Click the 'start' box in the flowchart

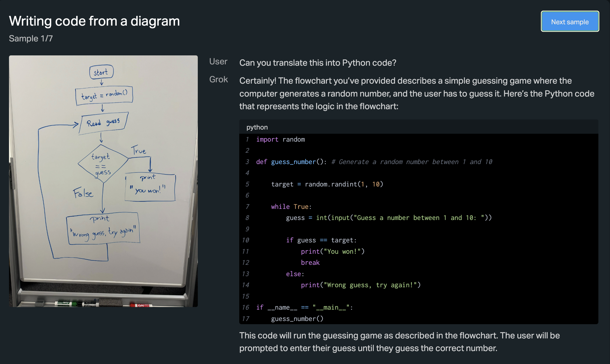point(101,72)
